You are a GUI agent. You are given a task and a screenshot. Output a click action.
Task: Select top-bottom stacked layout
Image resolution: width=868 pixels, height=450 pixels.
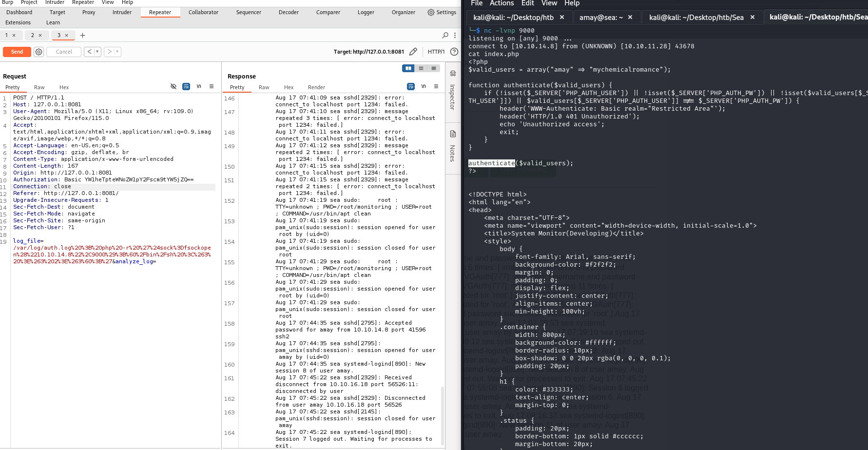coord(421,68)
